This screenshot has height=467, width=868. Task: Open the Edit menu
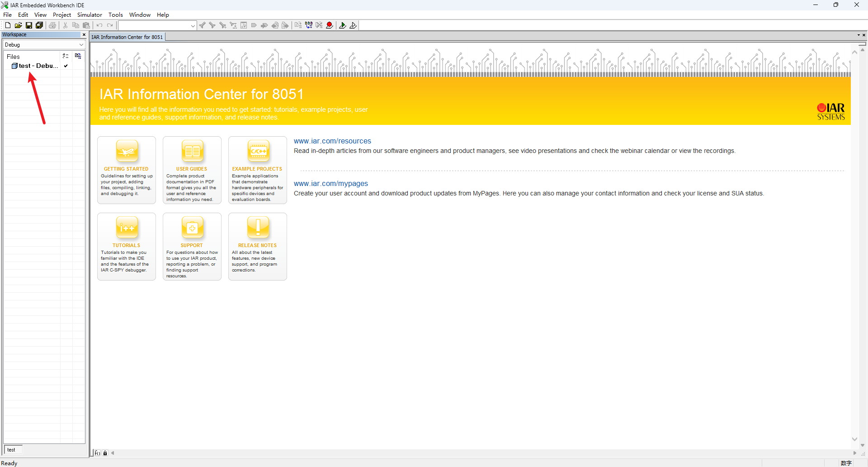[23, 14]
